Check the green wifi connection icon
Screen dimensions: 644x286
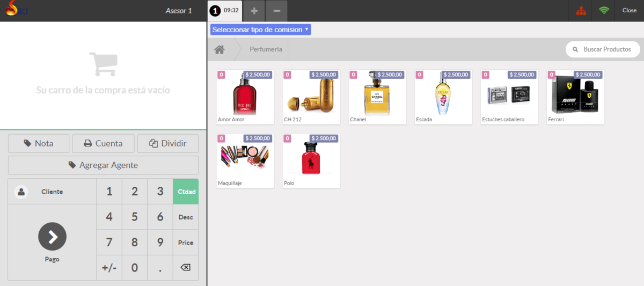(604, 11)
